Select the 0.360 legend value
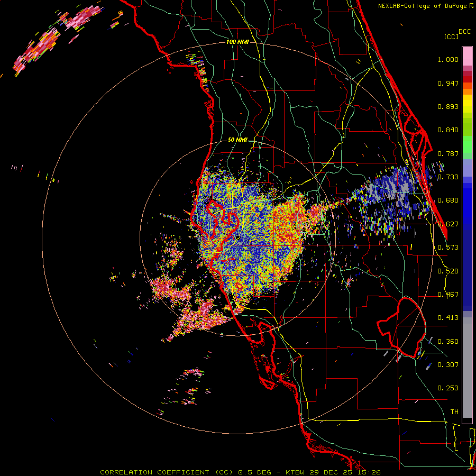Screen dimensions: 476x476 click(448, 341)
